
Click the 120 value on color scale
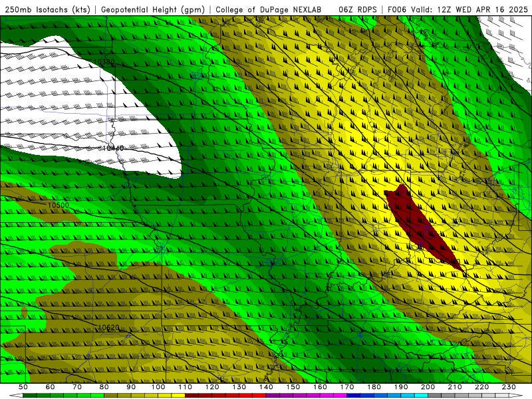pyautogui.click(x=212, y=387)
